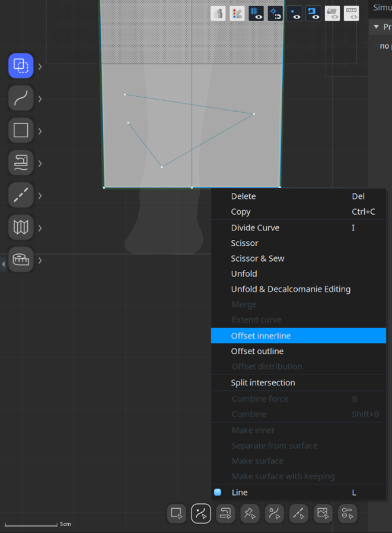Click the greyed Combine force entry
Image resolution: width=392 pixels, height=533 pixels.
pyautogui.click(x=298, y=399)
